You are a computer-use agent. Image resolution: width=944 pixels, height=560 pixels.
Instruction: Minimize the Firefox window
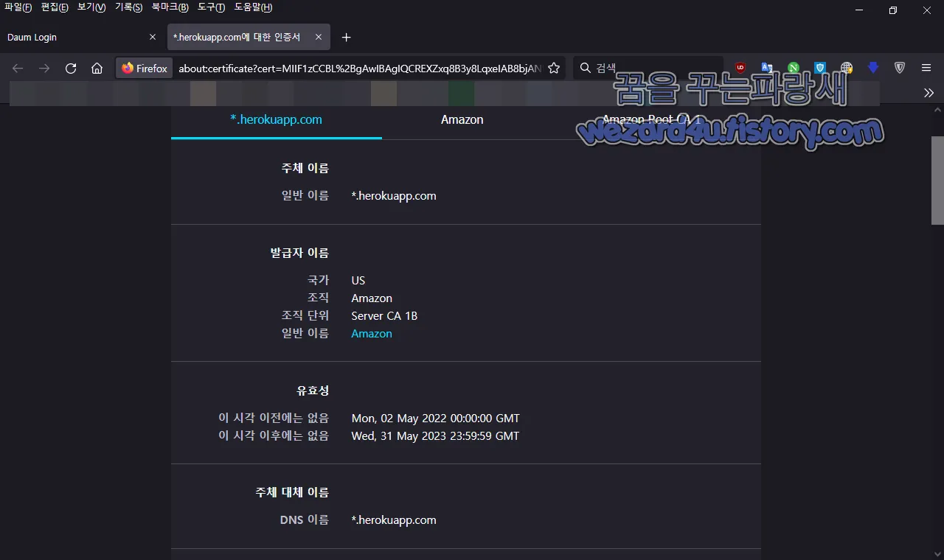pyautogui.click(x=859, y=10)
